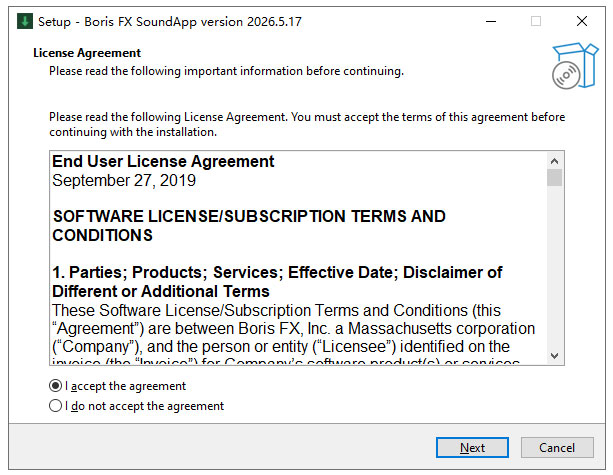Click the "1. Parties; Products; Services" section heading

[x=277, y=282]
